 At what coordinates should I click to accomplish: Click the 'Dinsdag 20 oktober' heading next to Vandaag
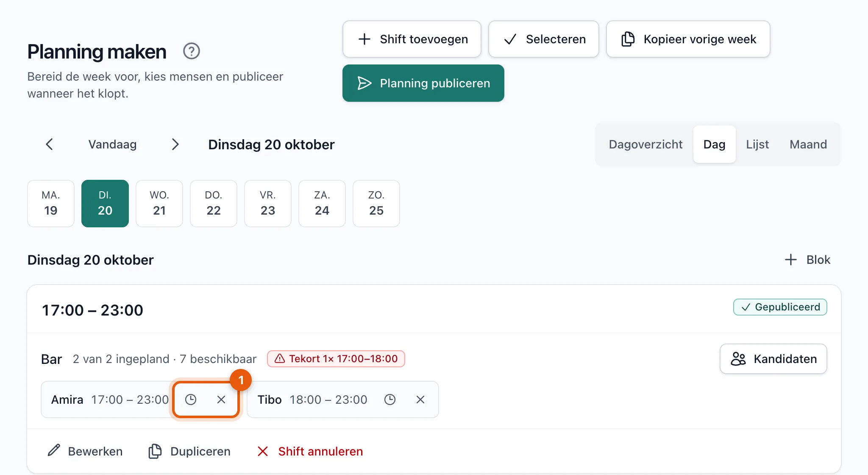pyautogui.click(x=271, y=144)
